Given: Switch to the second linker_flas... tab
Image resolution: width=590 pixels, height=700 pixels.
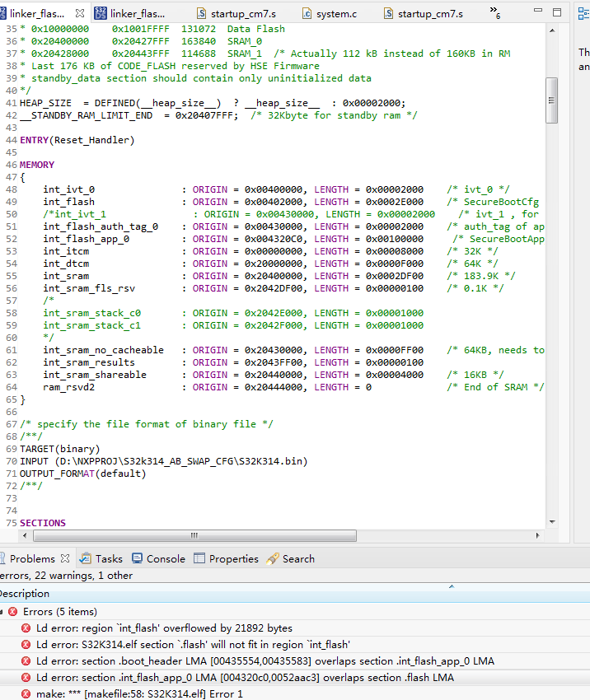Looking at the screenshot, I should tap(129, 14).
